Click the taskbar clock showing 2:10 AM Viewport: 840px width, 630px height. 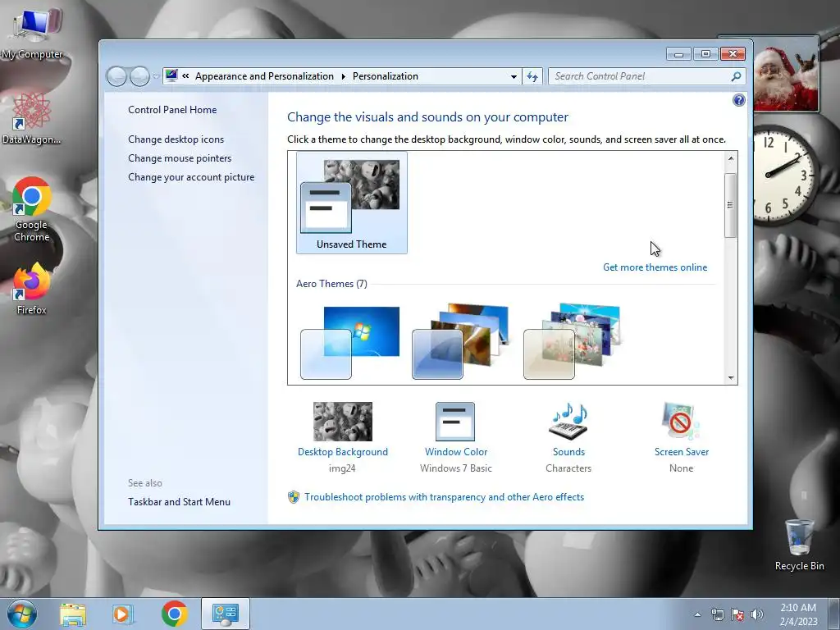point(798,614)
